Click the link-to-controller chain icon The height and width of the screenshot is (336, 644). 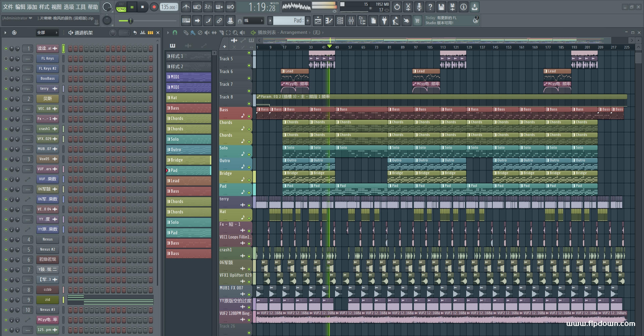coord(219,21)
